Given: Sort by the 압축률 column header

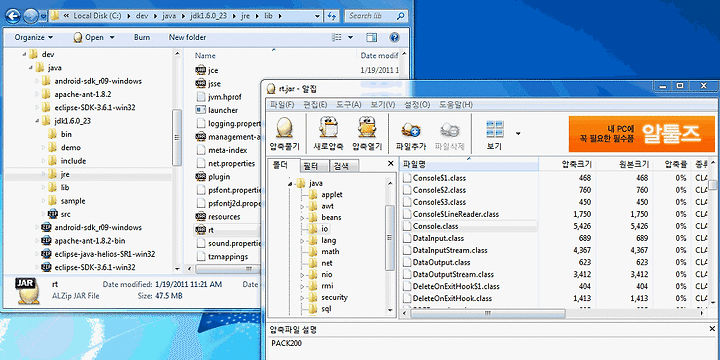Looking at the screenshot, I should pyautogui.click(x=672, y=164).
